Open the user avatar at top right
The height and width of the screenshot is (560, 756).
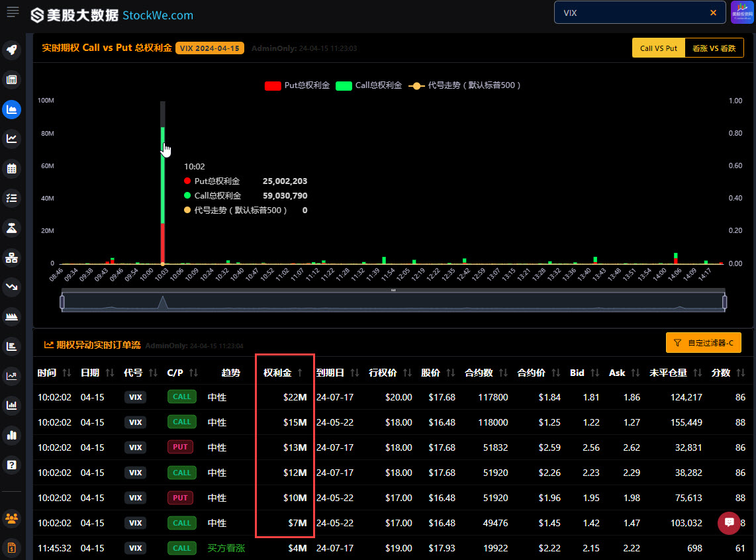(742, 12)
